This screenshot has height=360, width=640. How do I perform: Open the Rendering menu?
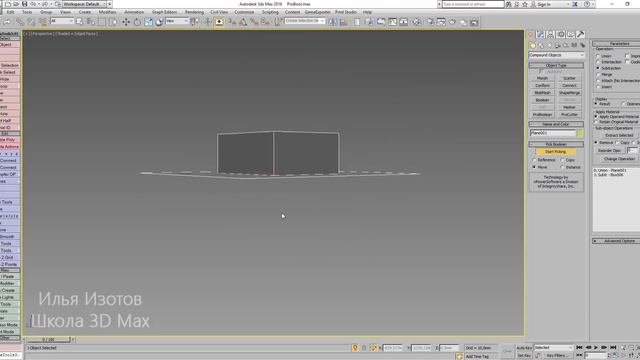pos(194,12)
